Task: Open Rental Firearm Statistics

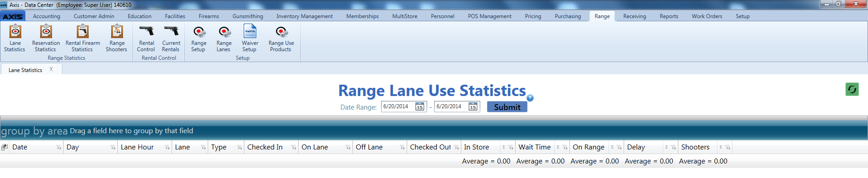Action: 82,38
